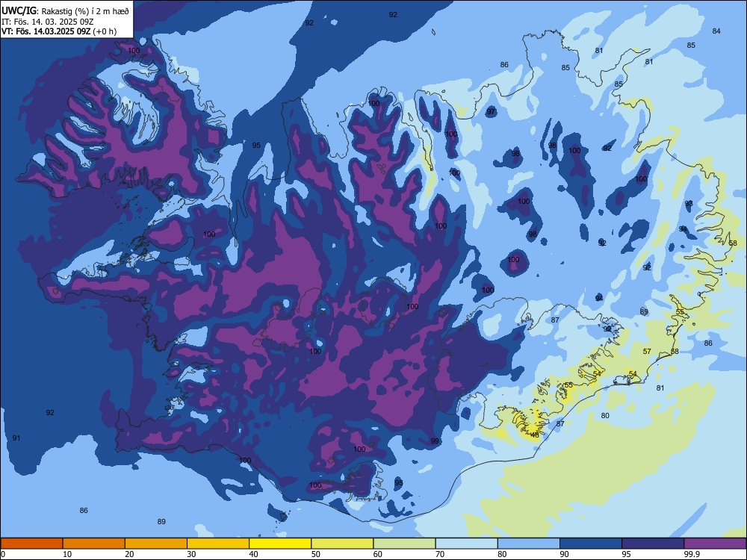Click the purple legend swatch above 99.9

[x=715, y=544]
